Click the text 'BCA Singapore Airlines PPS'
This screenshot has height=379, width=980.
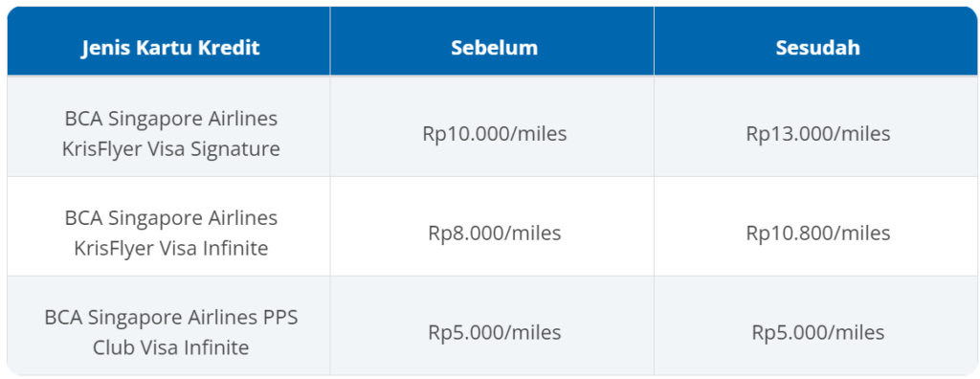(x=170, y=317)
